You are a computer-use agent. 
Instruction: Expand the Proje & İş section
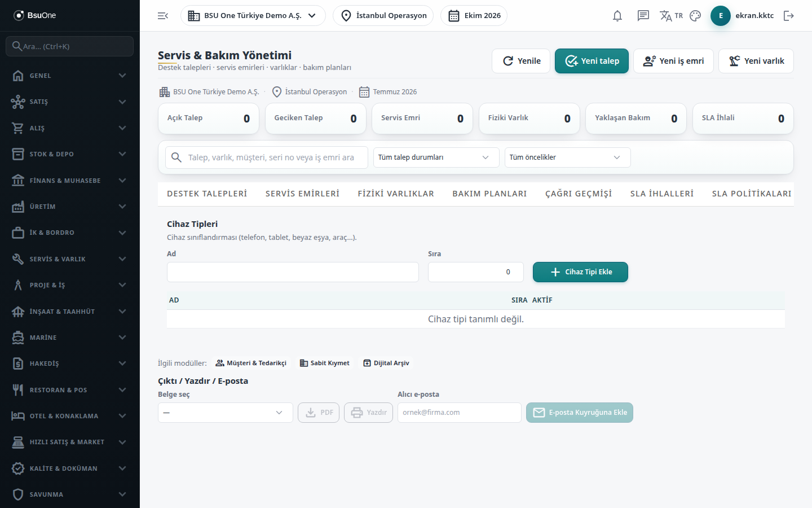pos(70,285)
